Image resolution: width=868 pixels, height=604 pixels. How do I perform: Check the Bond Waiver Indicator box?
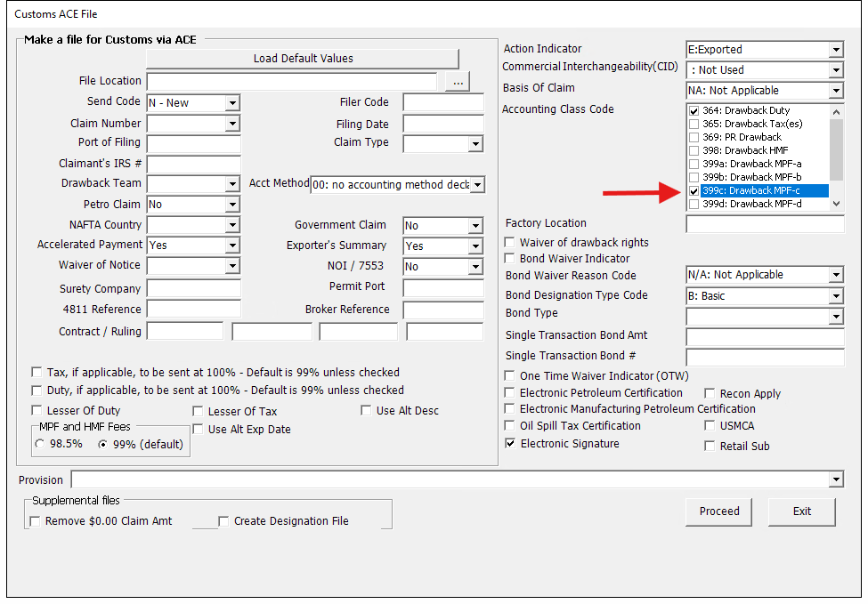pos(510,258)
